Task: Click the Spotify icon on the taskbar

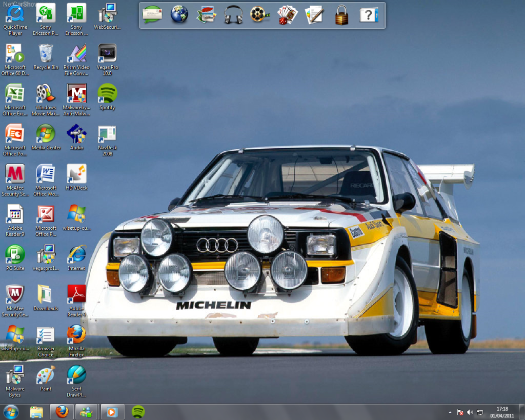Action: click(138, 412)
